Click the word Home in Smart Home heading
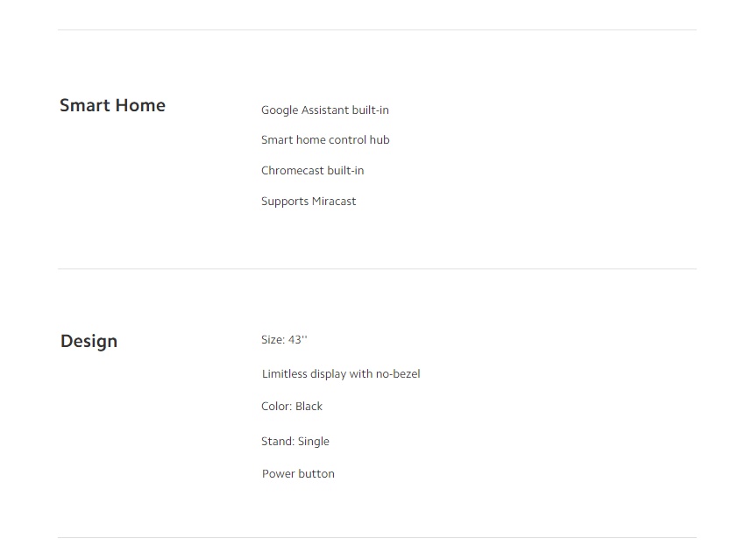Screen dimensions: 738x560 (140, 105)
